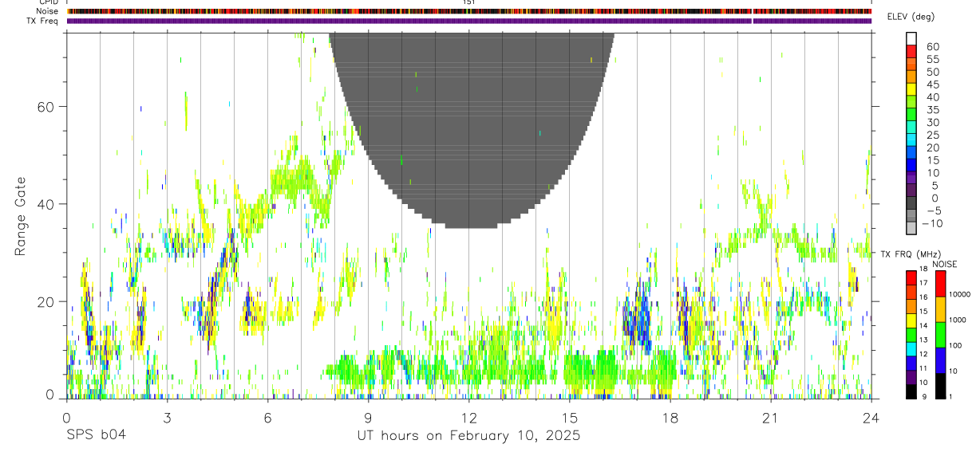Click the 'ELEV (deg)' legend title
The image size is (980, 452).
click(x=911, y=17)
